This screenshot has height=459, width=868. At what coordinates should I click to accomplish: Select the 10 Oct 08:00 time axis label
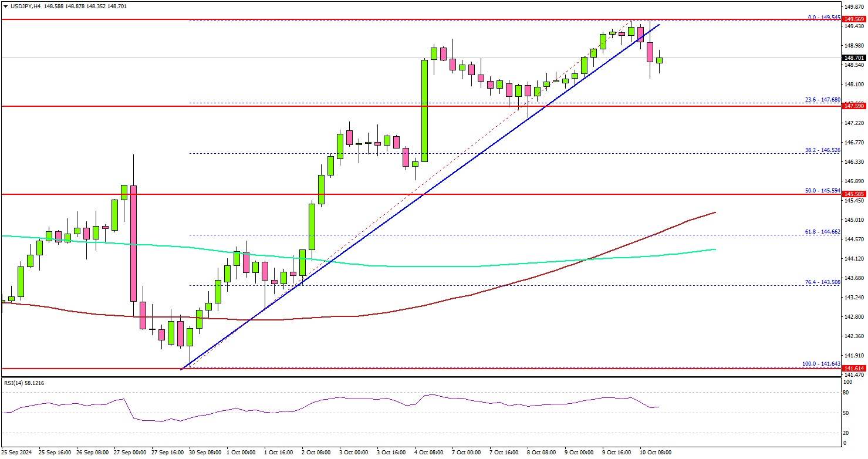(654, 453)
